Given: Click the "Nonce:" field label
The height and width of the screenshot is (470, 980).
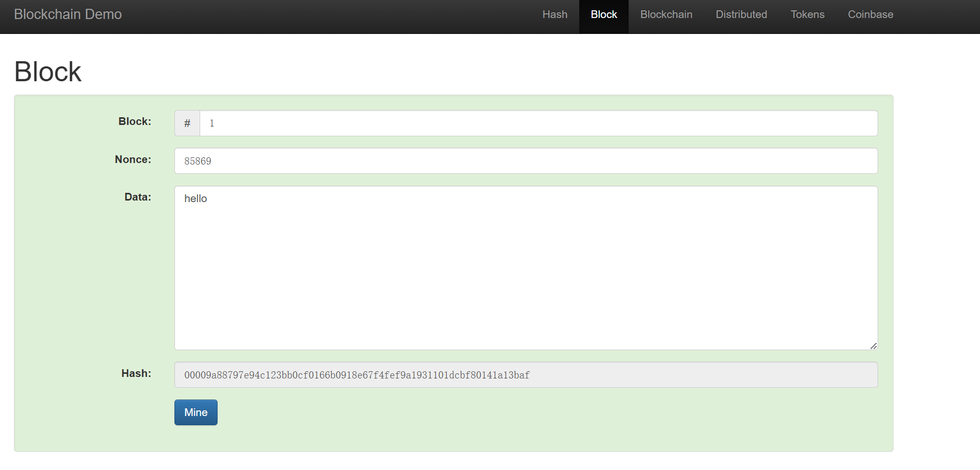Looking at the screenshot, I should (133, 159).
